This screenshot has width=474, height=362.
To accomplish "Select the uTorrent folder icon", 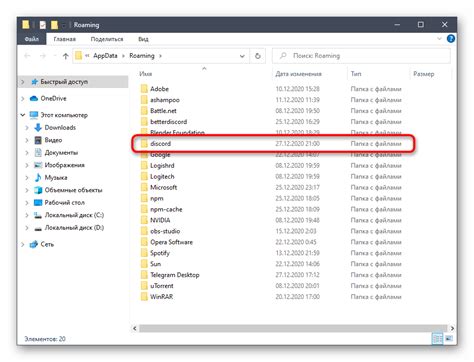I will point(144,286).
